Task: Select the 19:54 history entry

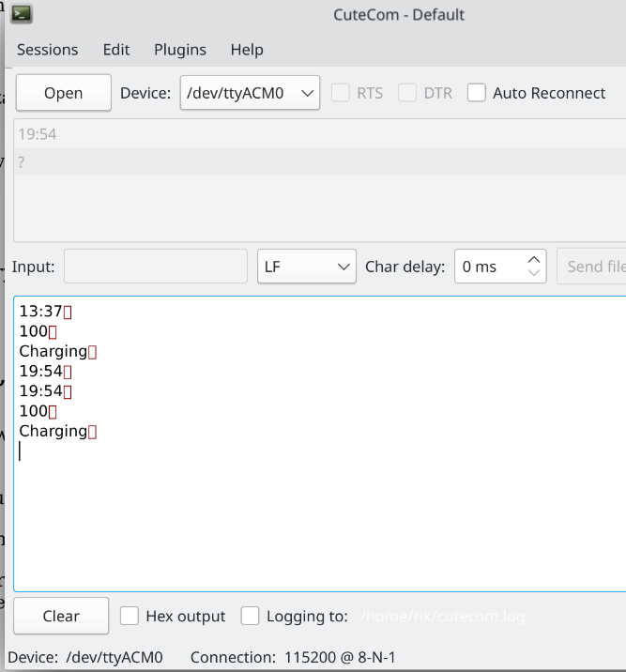Action: (x=320, y=134)
